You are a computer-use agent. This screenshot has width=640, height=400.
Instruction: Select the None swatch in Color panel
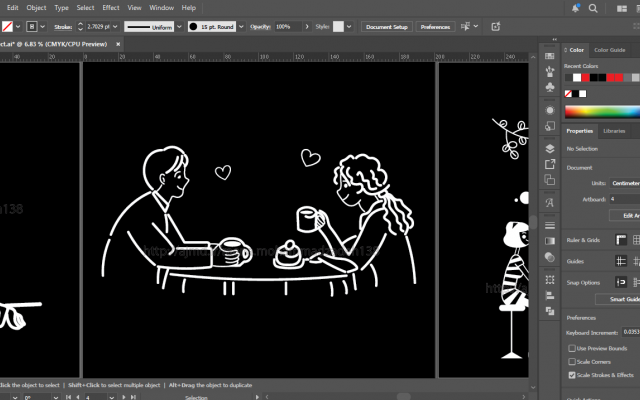coord(568,94)
